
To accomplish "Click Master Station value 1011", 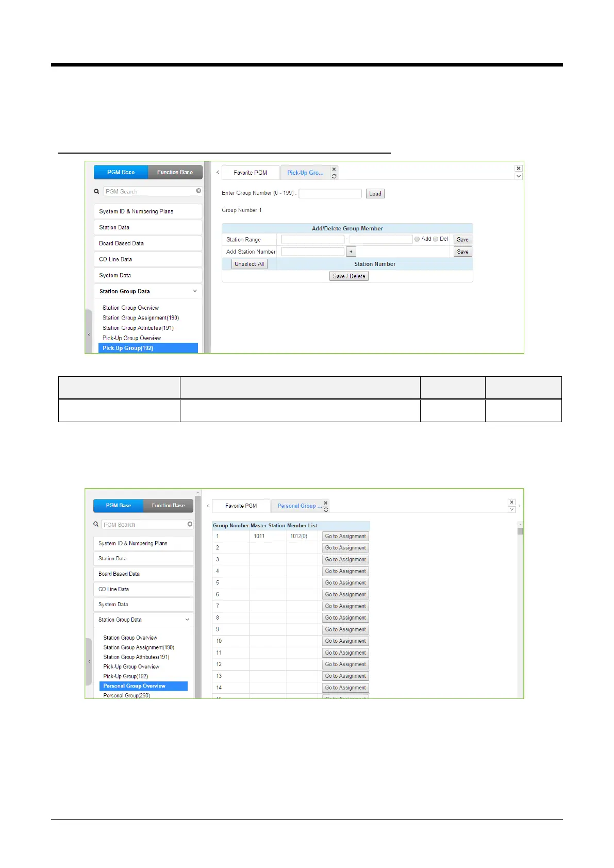I will coord(259,536).
